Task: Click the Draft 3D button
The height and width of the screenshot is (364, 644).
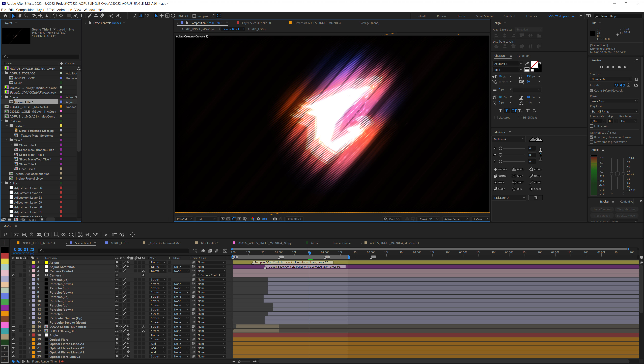Action: pyautogui.click(x=392, y=219)
